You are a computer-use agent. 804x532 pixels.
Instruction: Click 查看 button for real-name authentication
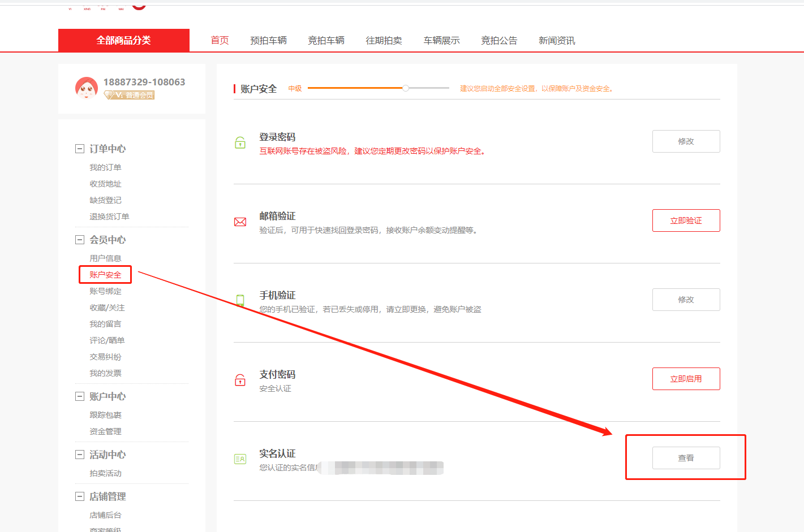686,458
